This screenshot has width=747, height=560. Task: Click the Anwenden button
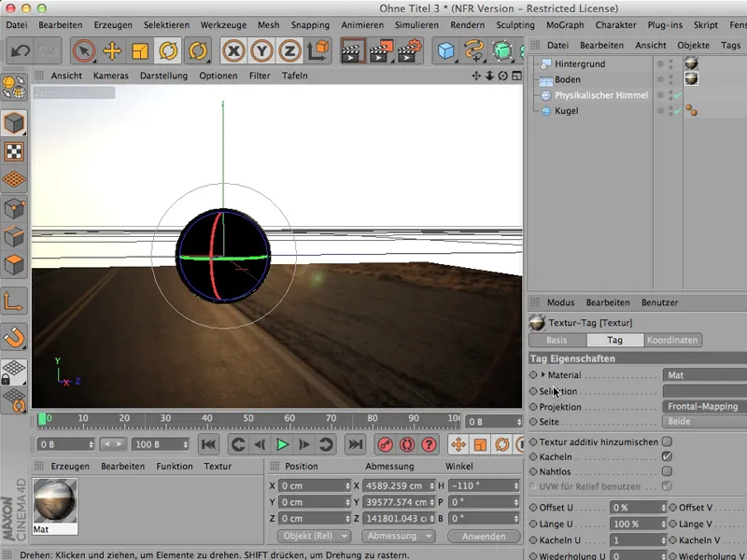pos(484,536)
